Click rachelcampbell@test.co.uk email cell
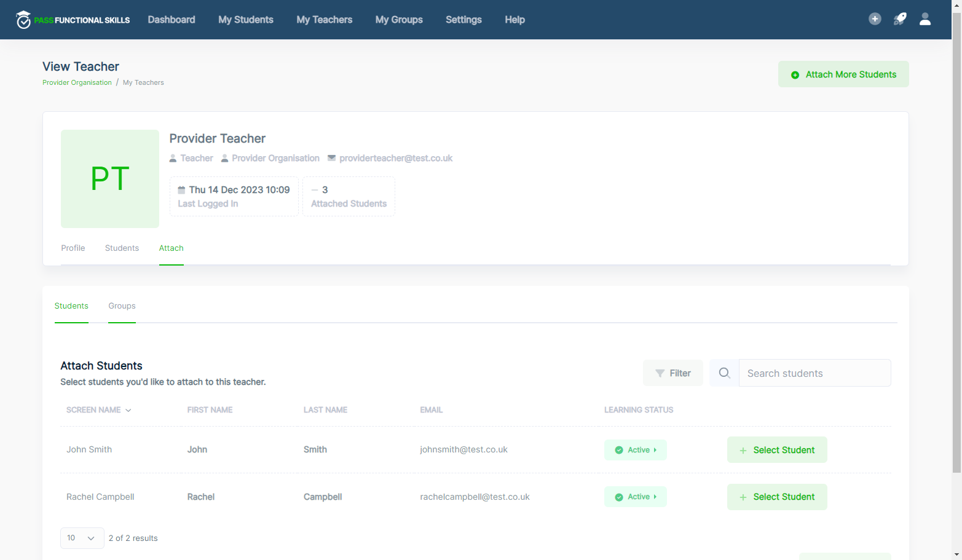The width and height of the screenshot is (962, 560). 475,497
